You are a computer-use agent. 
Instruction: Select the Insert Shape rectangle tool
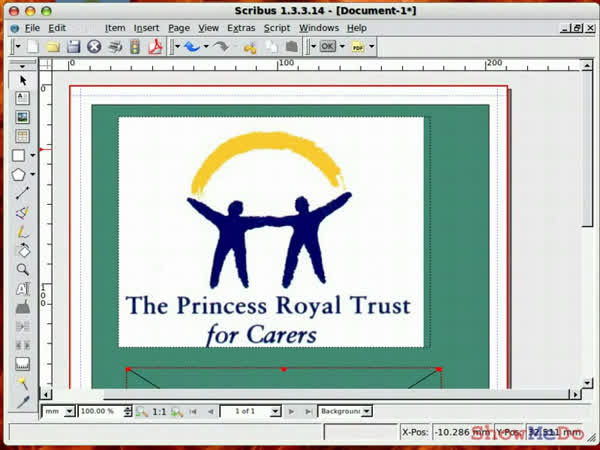point(18,155)
